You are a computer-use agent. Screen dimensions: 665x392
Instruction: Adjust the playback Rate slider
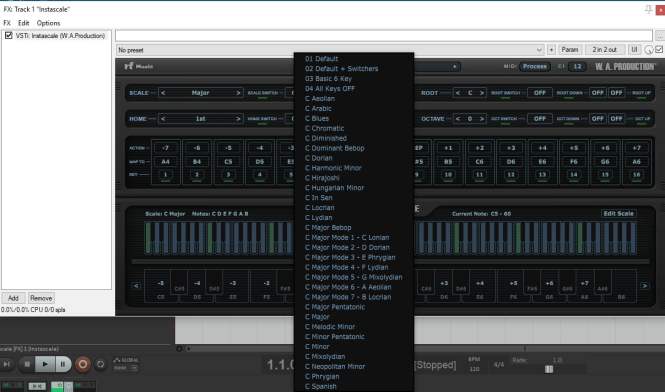(549, 369)
